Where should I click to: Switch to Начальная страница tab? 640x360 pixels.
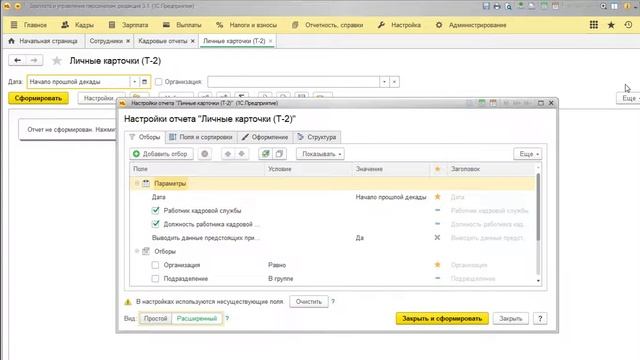click(x=43, y=41)
